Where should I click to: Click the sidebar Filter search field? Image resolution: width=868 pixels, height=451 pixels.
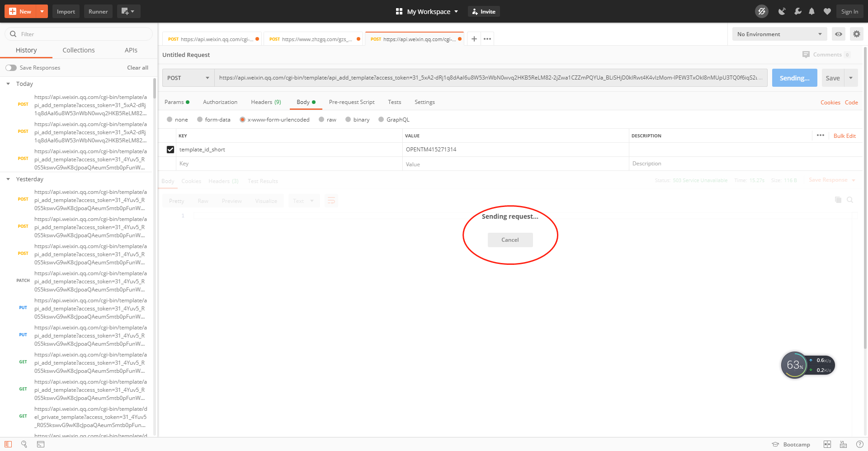click(79, 34)
